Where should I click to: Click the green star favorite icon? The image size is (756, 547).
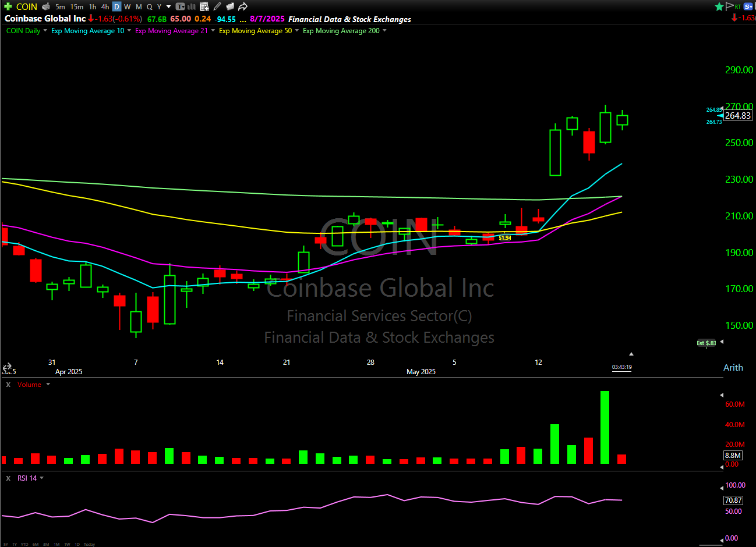[719, 6]
